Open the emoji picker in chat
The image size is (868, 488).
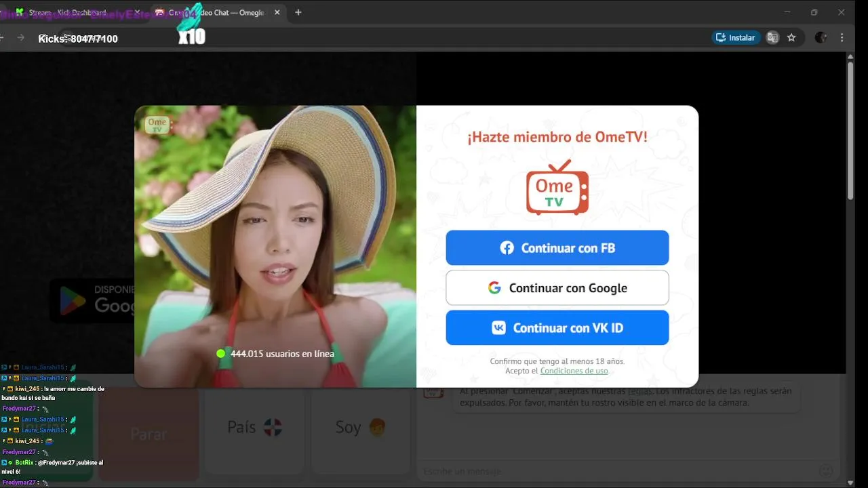pos(825,471)
